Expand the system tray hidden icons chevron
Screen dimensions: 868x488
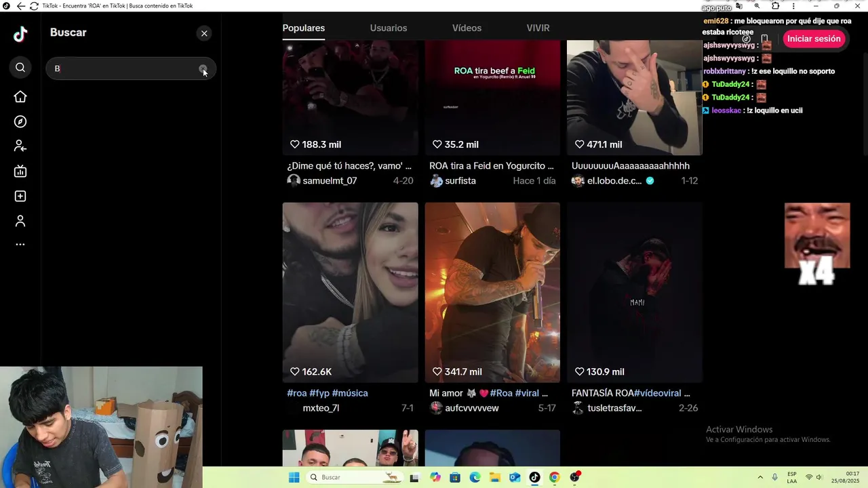(x=760, y=477)
